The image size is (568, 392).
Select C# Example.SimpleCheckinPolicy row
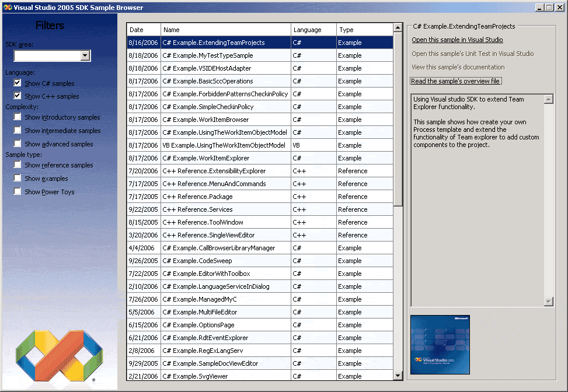tap(260, 107)
